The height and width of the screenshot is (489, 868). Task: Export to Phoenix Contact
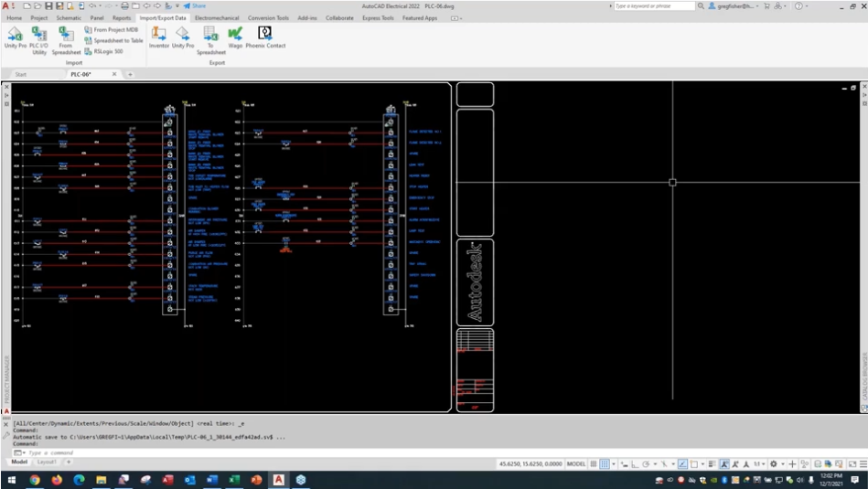coord(265,37)
